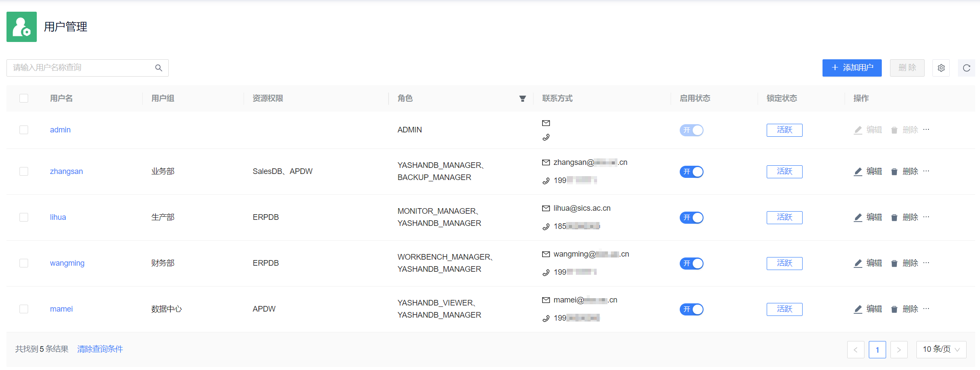Screen dimensions: 980x370
Task: Click the search magnifier icon
Action: (159, 68)
